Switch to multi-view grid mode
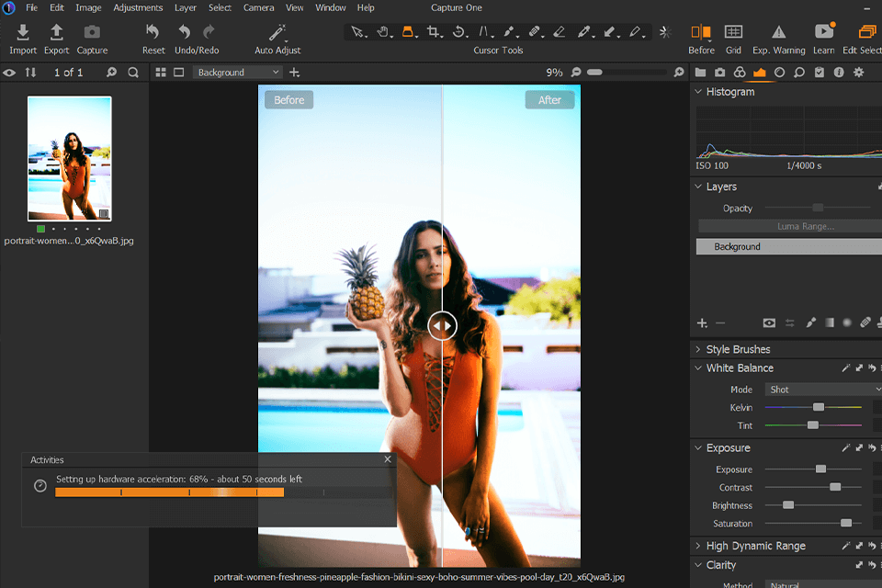 coord(160,73)
